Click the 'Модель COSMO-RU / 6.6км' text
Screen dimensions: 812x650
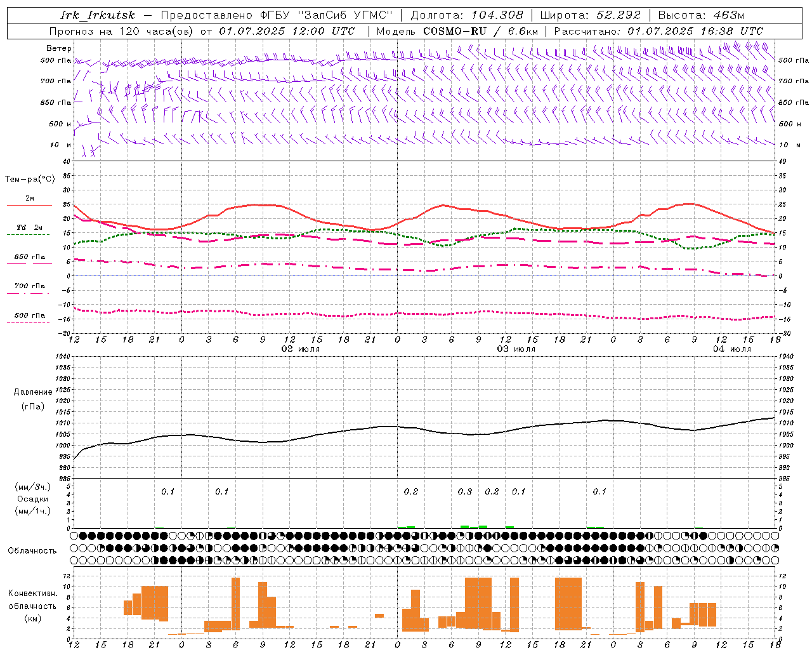pyautogui.click(x=457, y=31)
